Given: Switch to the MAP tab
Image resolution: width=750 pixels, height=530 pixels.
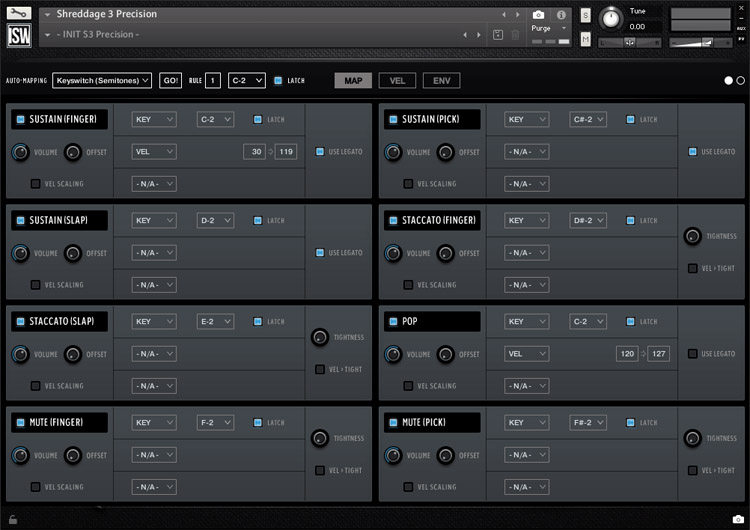Looking at the screenshot, I should (x=353, y=80).
